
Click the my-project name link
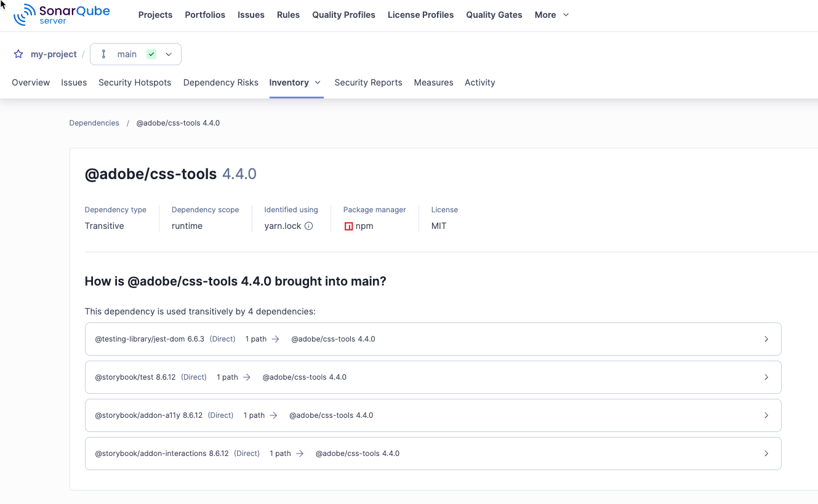point(54,54)
